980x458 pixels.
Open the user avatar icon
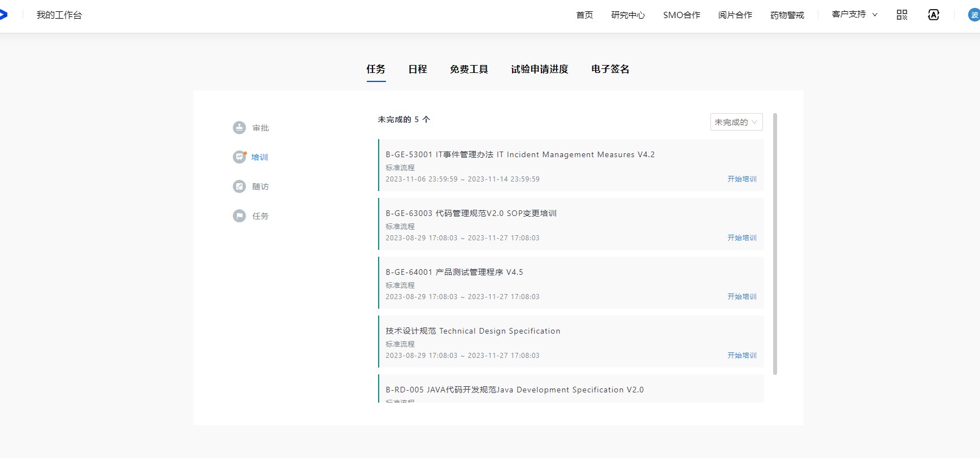974,15
